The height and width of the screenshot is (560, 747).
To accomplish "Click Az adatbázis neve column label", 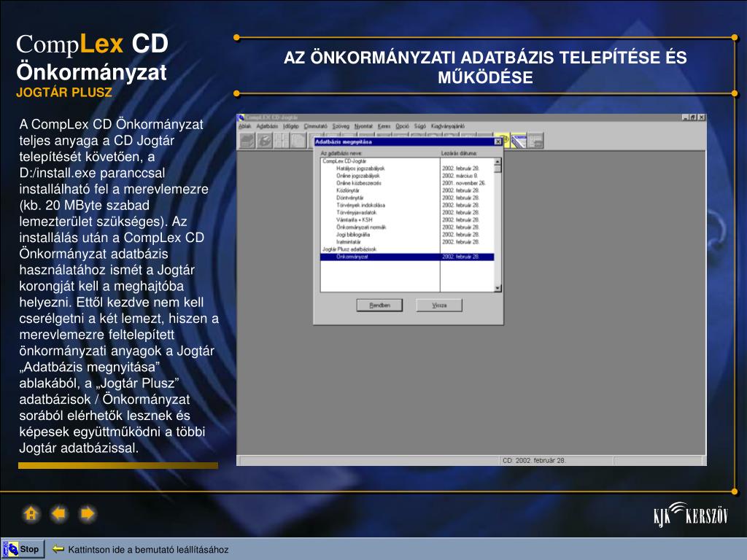I will click(341, 153).
